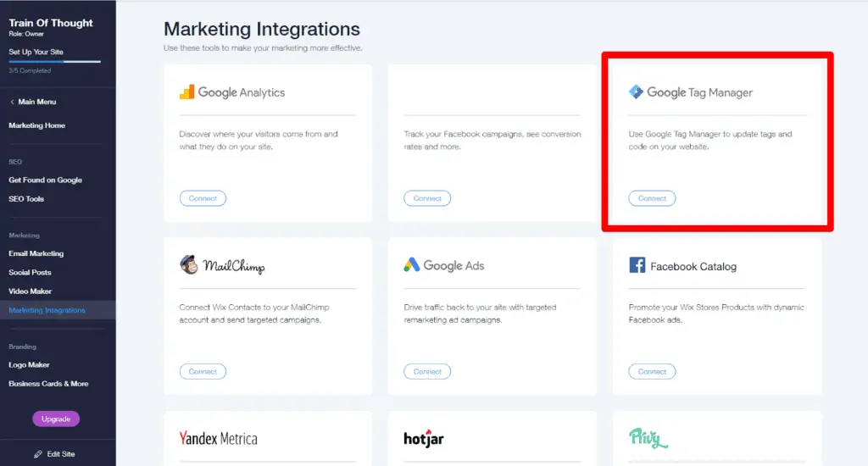Click the Marketing Integrations page heading
The image size is (868, 466).
(262, 29)
